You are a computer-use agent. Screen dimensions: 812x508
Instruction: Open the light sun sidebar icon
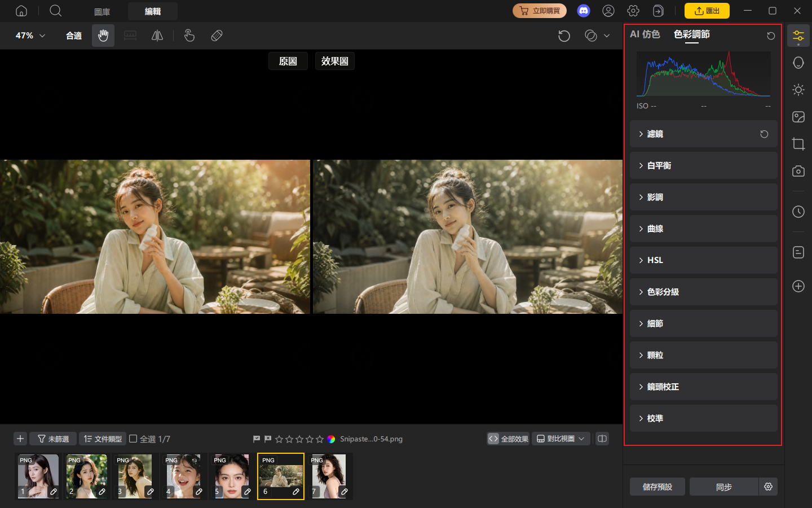point(798,90)
